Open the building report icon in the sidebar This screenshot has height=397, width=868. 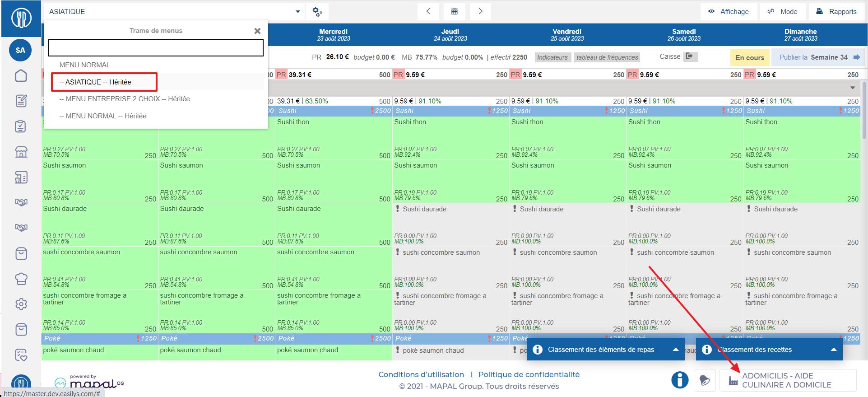21,177
